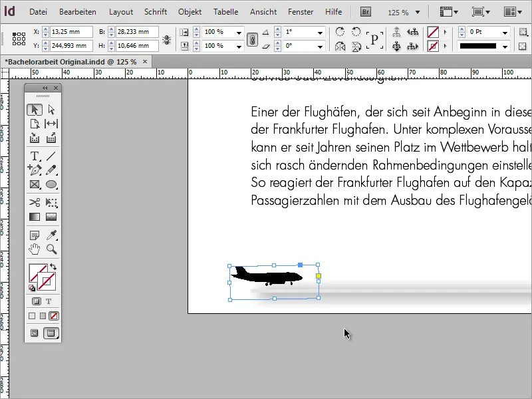Apply Color button in Tools panel
The height and width of the screenshot is (399, 532).
pyautogui.click(x=32, y=316)
